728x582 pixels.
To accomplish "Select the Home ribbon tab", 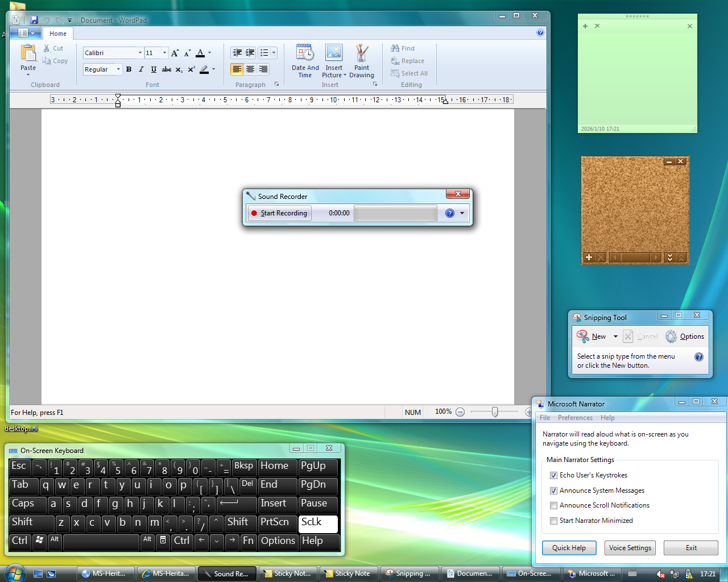I will [x=58, y=34].
